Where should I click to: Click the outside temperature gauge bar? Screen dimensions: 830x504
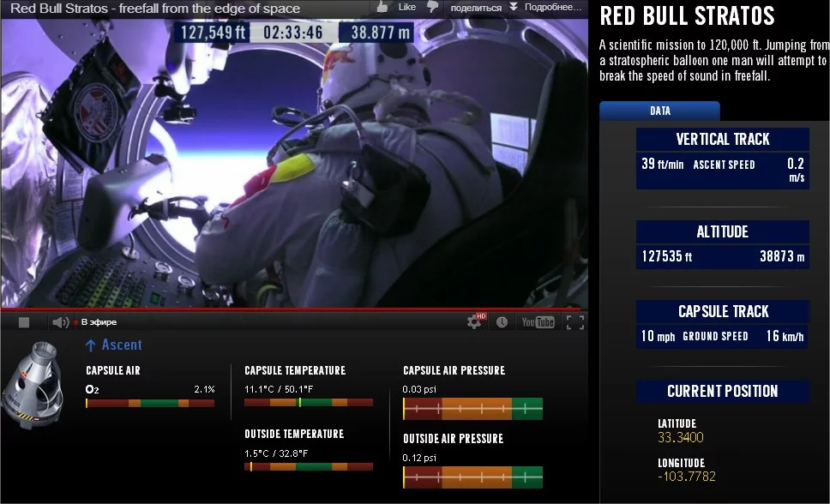coord(309,467)
